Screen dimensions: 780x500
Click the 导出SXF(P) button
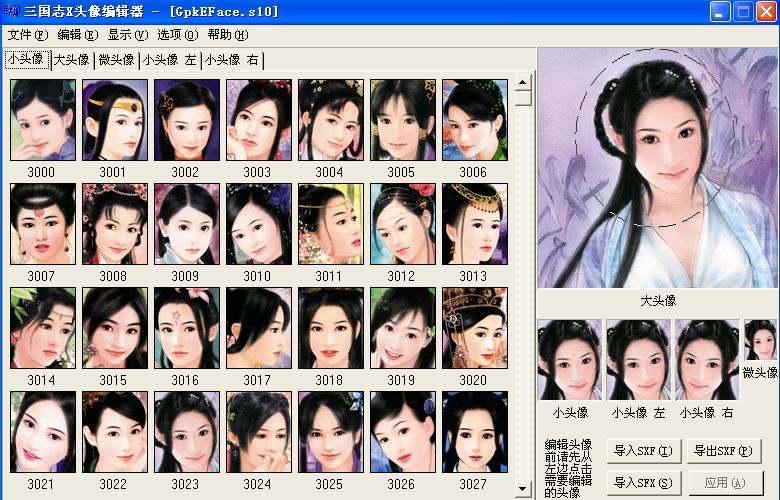(x=724, y=451)
